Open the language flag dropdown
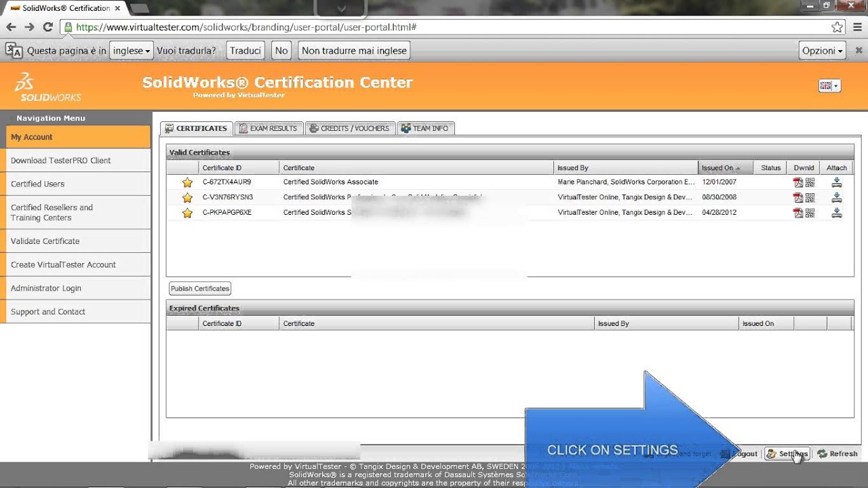868x488 pixels. pyautogui.click(x=829, y=85)
